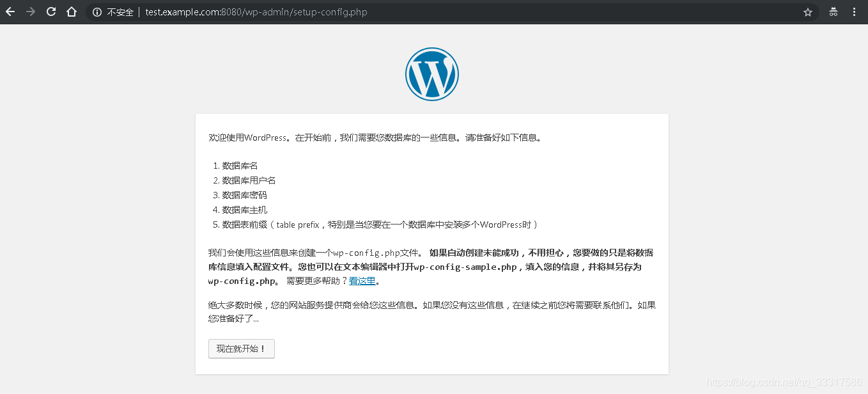Viewport: 868px width, 394px height.
Task: Select list item 数据库用户名
Action: click(249, 180)
